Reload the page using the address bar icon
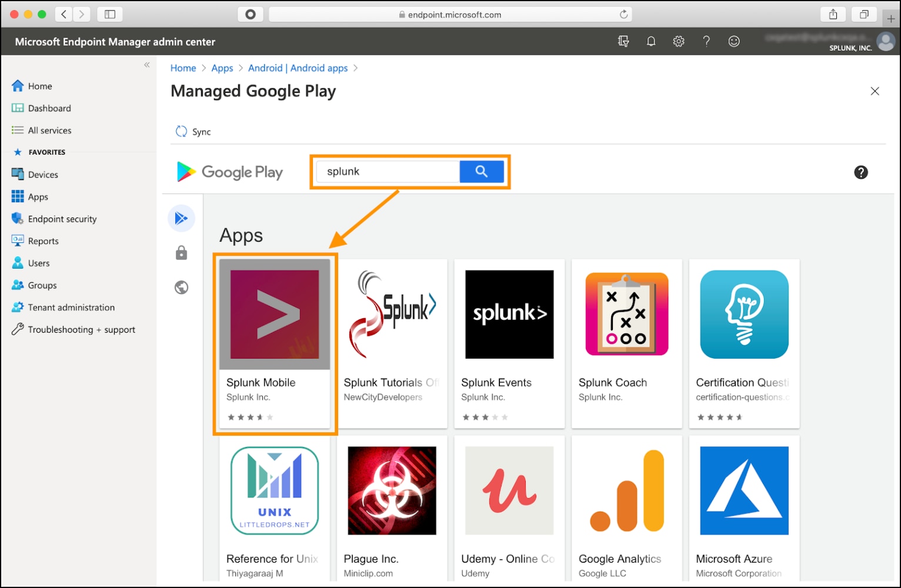The height and width of the screenshot is (588, 901). [x=623, y=14]
